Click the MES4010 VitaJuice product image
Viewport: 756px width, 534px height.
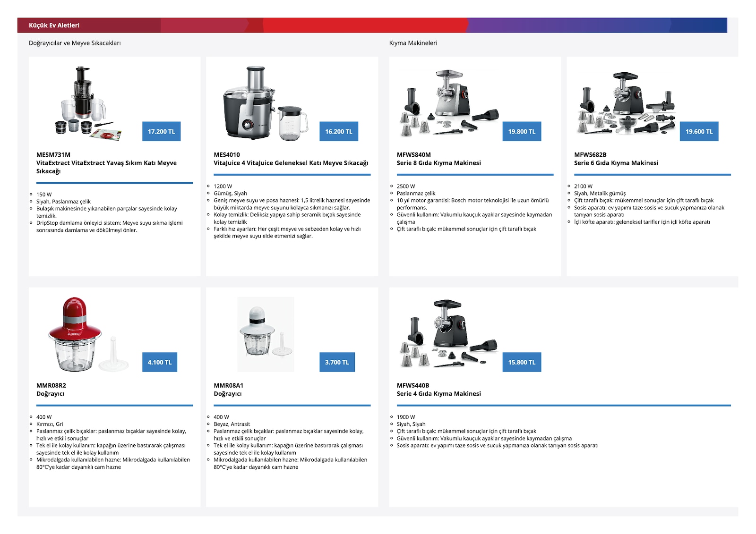[x=265, y=103]
